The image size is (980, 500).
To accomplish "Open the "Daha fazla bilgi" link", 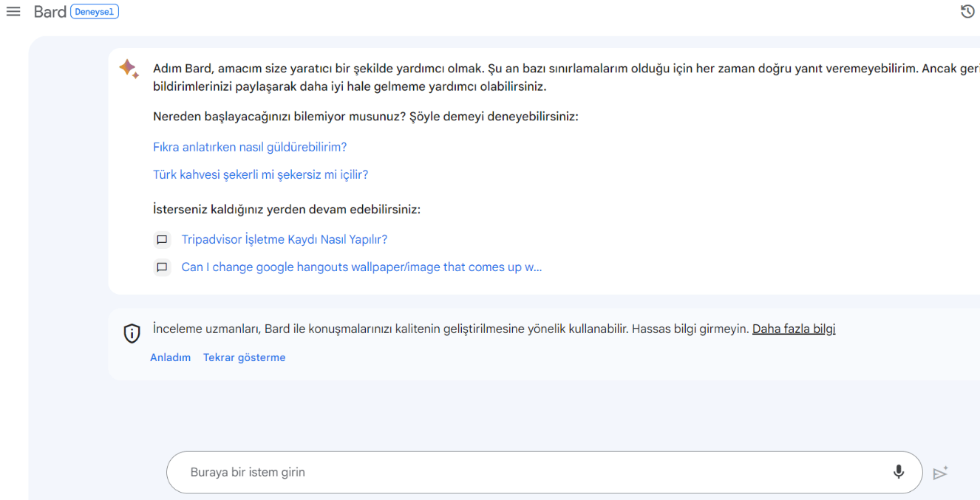I will click(x=794, y=329).
